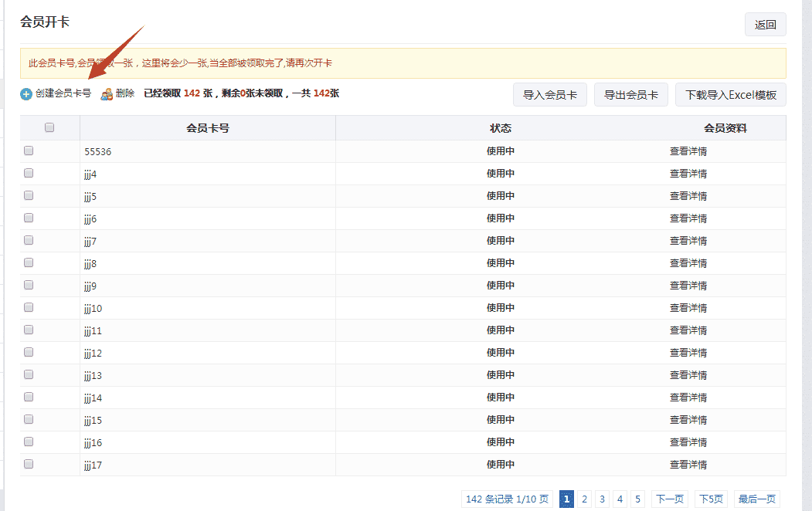812x511 pixels.
Task: Open the card number jjj10 link
Action: click(x=93, y=307)
